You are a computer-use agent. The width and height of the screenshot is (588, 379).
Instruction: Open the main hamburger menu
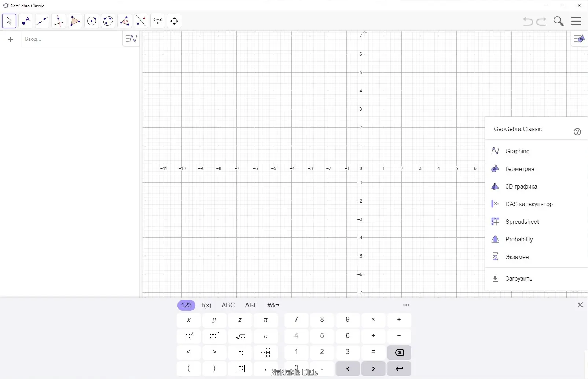pyautogui.click(x=576, y=21)
